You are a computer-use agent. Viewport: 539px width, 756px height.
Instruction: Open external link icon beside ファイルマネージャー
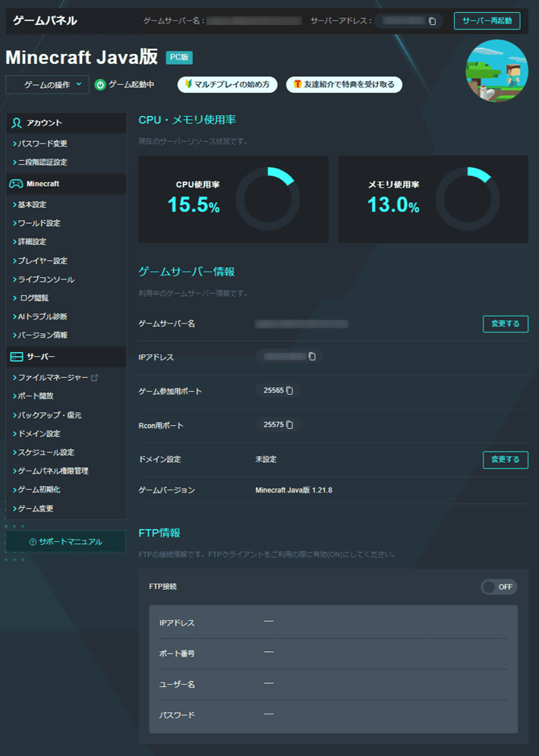95,377
